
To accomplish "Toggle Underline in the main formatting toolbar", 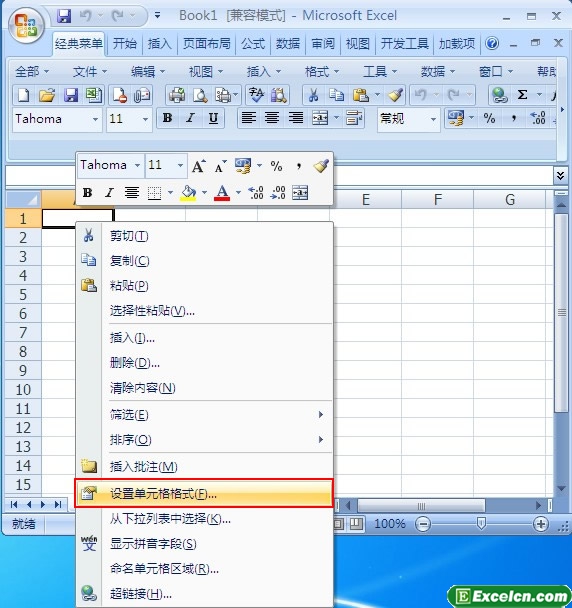I will [213, 118].
